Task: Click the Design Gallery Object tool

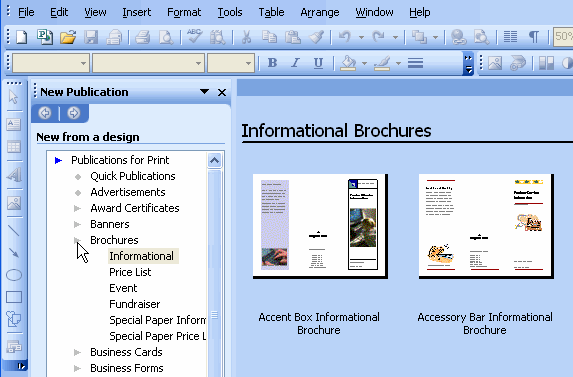Action: pyautogui.click(x=14, y=346)
